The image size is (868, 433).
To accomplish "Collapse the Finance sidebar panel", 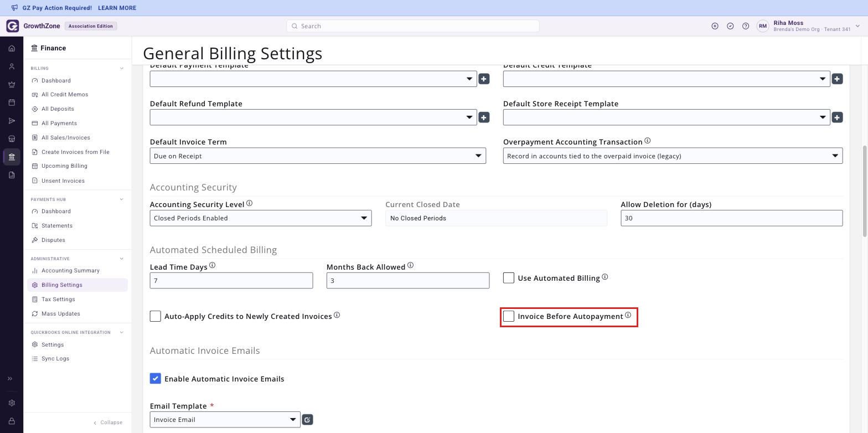I will click(108, 422).
